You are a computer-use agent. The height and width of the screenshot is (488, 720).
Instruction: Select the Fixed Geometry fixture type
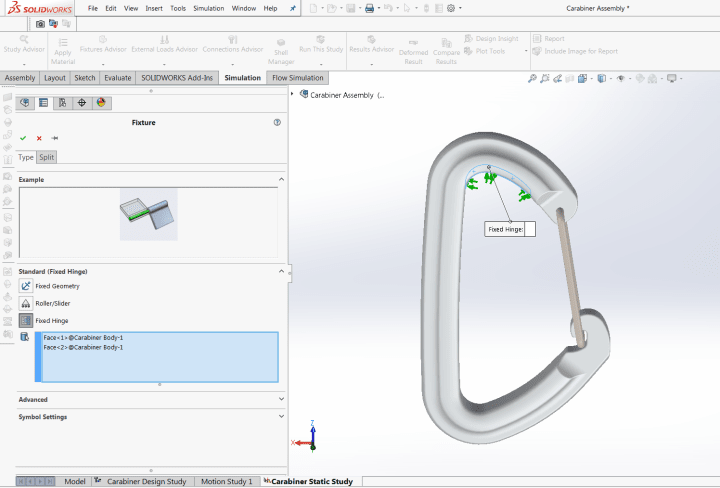click(x=26, y=286)
